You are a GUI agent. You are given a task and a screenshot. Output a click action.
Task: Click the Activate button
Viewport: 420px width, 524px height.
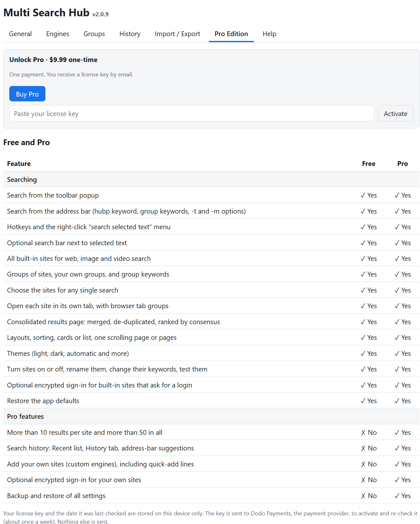[x=395, y=113]
